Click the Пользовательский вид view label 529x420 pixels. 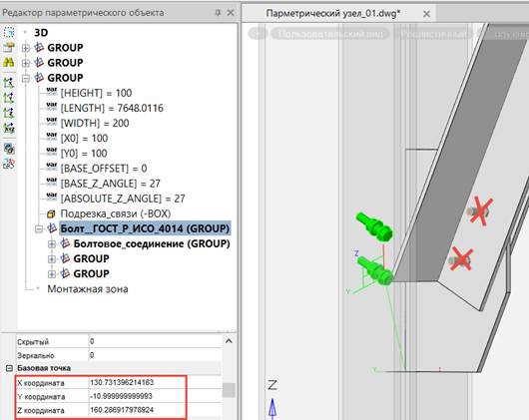pyautogui.click(x=330, y=34)
